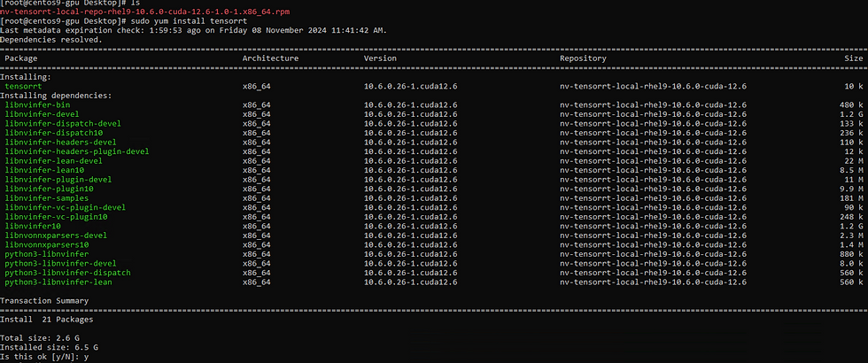
Task: Click the x86_64 architecture of the tensorrt row
Action: click(x=256, y=87)
